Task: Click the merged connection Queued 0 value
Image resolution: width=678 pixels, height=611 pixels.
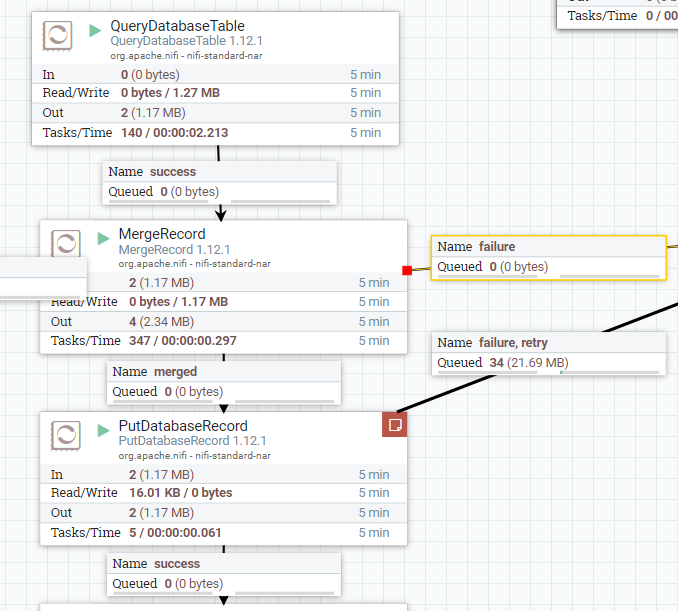Action: click(x=194, y=391)
